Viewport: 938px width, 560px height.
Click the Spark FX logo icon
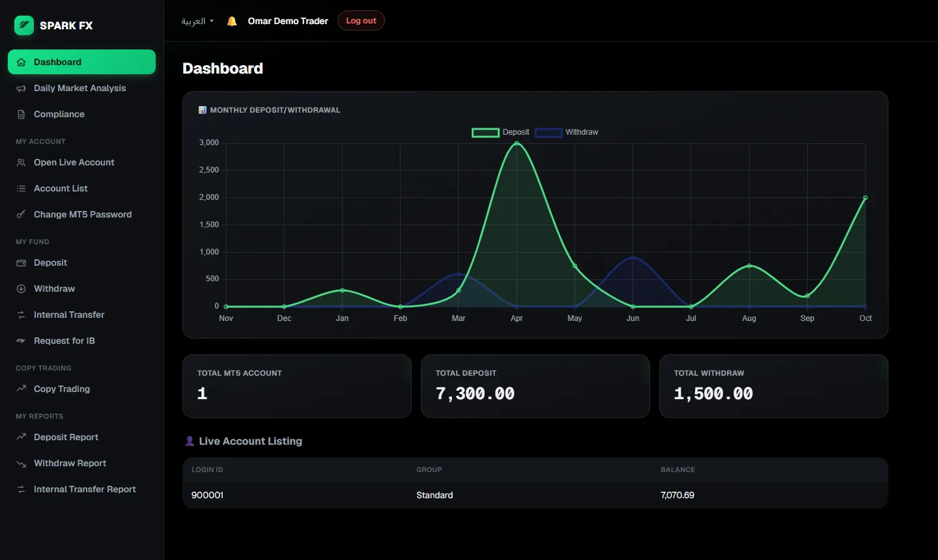pos(24,25)
